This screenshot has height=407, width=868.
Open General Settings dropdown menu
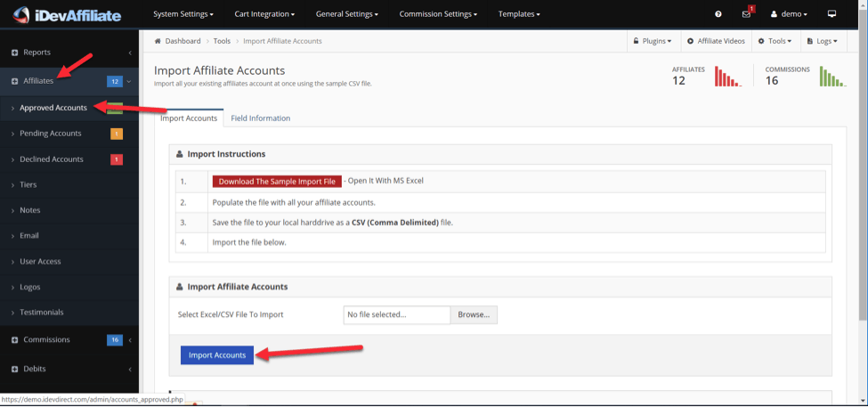click(347, 14)
